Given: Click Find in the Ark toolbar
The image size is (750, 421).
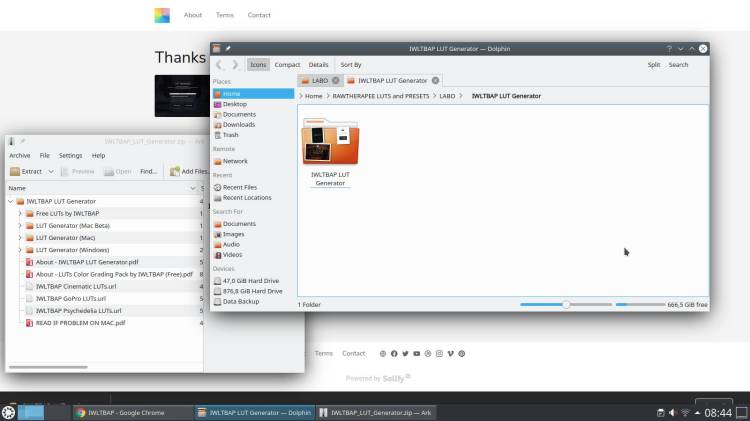Looking at the screenshot, I should click(x=148, y=171).
